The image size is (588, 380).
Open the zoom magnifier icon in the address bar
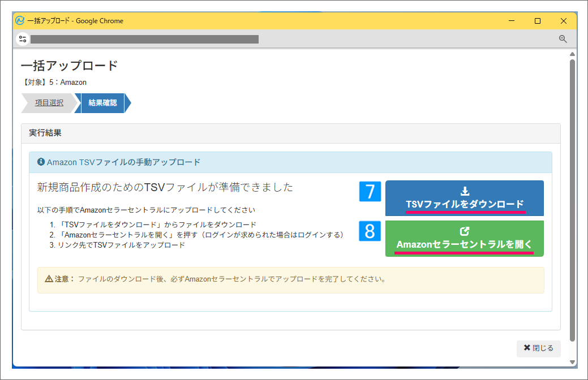point(563,39)
